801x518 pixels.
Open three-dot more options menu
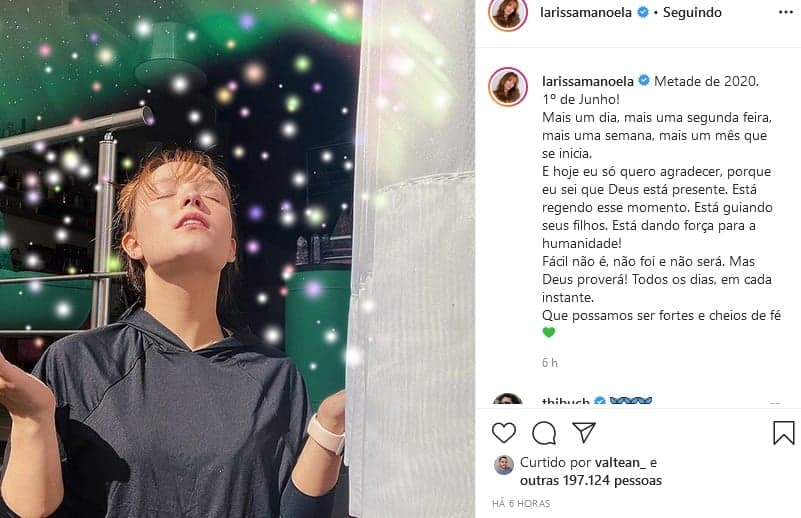[786, 12]
